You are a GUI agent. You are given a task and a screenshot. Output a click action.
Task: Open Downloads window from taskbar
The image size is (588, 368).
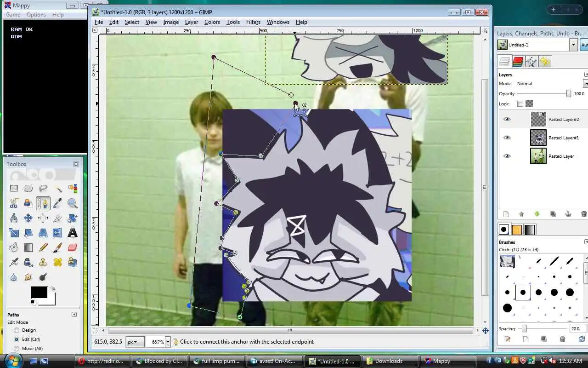tap(390, 361)
